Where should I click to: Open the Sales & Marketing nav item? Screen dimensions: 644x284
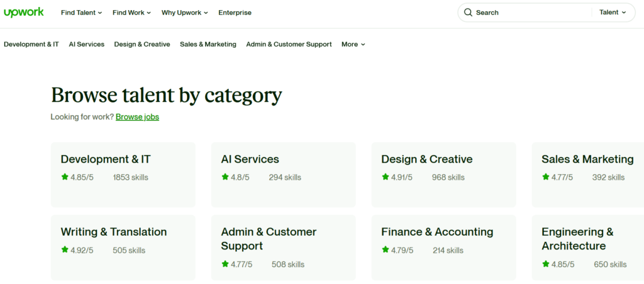pyautogui.click(x=208, y=45)
